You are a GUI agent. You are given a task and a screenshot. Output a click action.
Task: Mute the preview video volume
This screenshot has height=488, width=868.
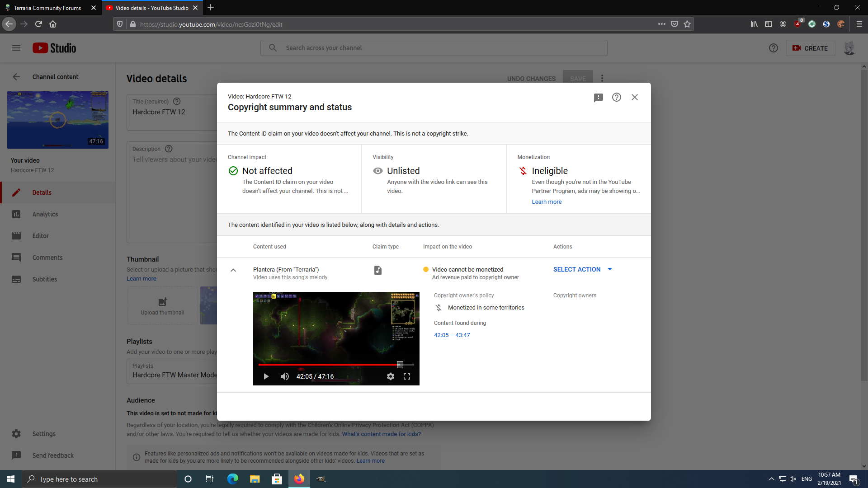coord(284,376)
